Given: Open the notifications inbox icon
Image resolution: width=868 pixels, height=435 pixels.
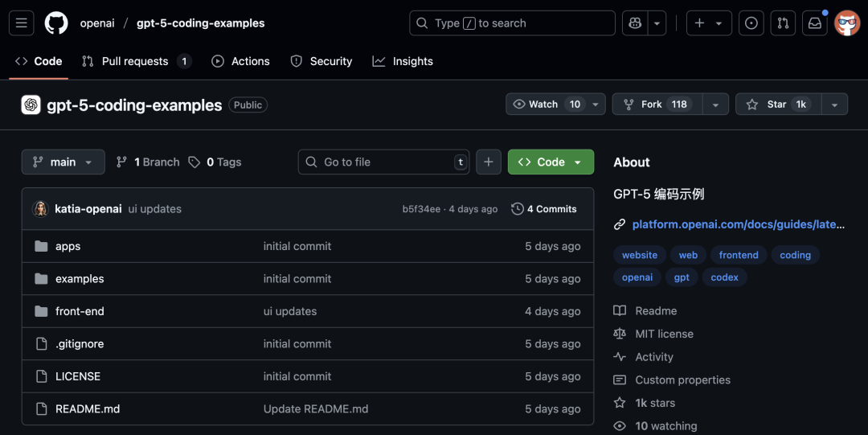Looking at the screenshot, I should pyautogui.click(x=815, y=23).
